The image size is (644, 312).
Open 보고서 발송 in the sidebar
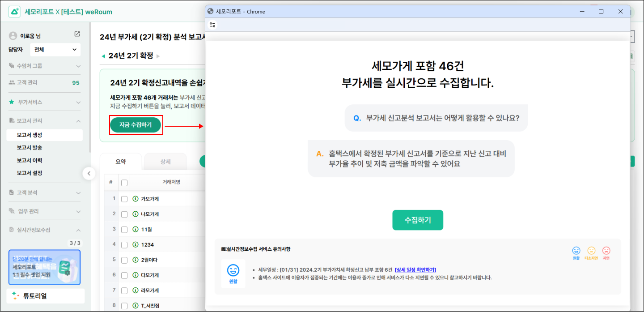(x=30, y=148)
